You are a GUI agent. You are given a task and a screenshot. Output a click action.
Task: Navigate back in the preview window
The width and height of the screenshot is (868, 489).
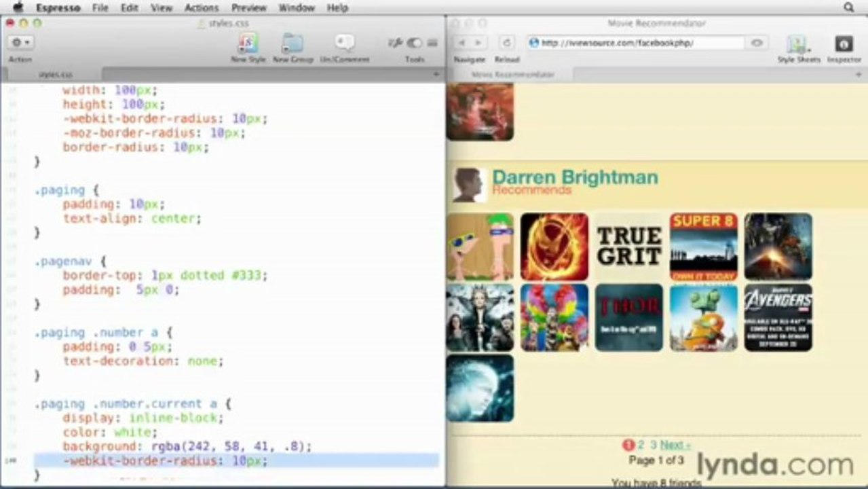coord(461,43)
